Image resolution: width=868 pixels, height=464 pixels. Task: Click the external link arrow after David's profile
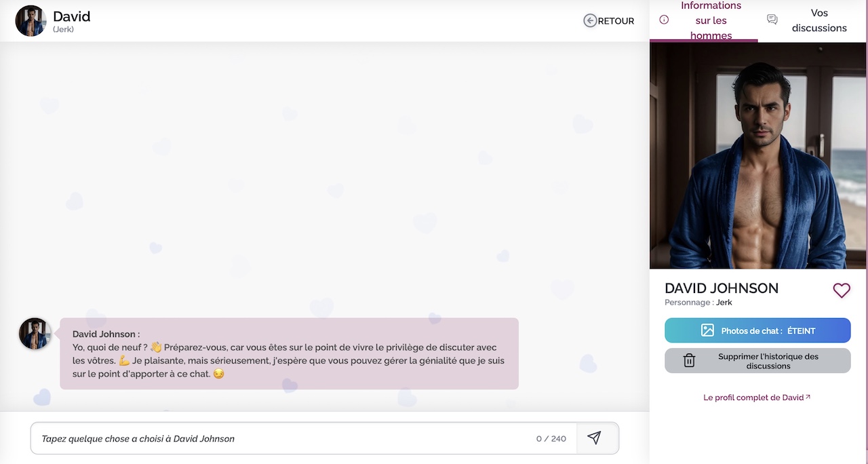808,398
